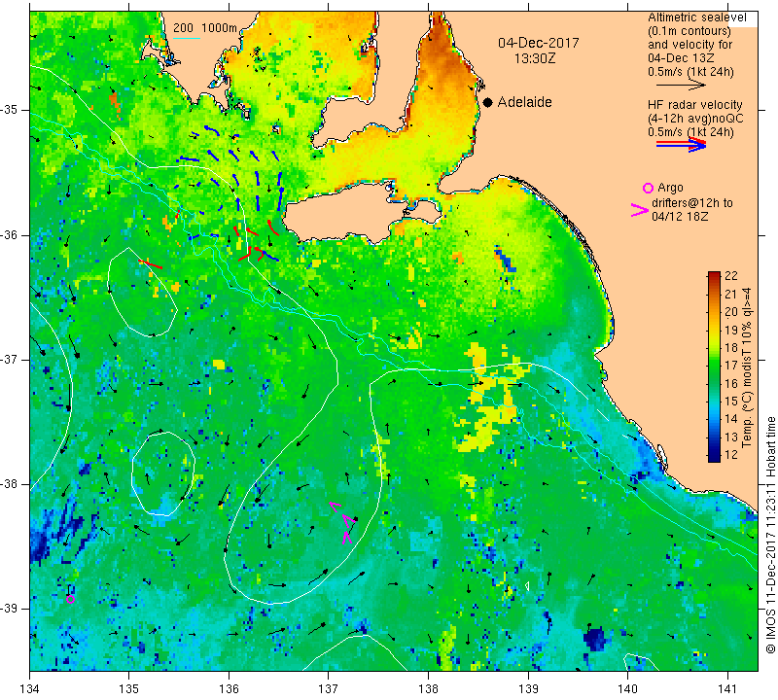Click the magenta drifter track near 137E 38.3S
The width and height of the screenshot is (778, 700).
click(344, 523)
